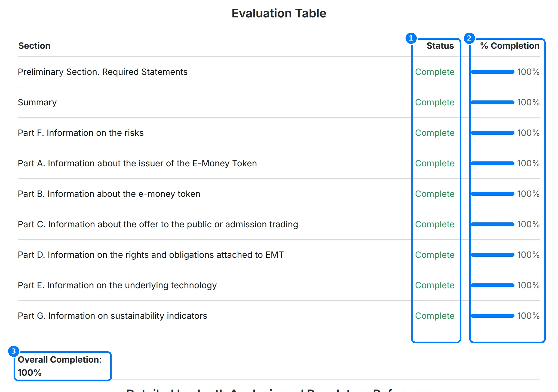The width and height of the screenshot is (558, 392).
Task: Click progress bar for Preliminary Section
Action: click(x=493, y=72)
